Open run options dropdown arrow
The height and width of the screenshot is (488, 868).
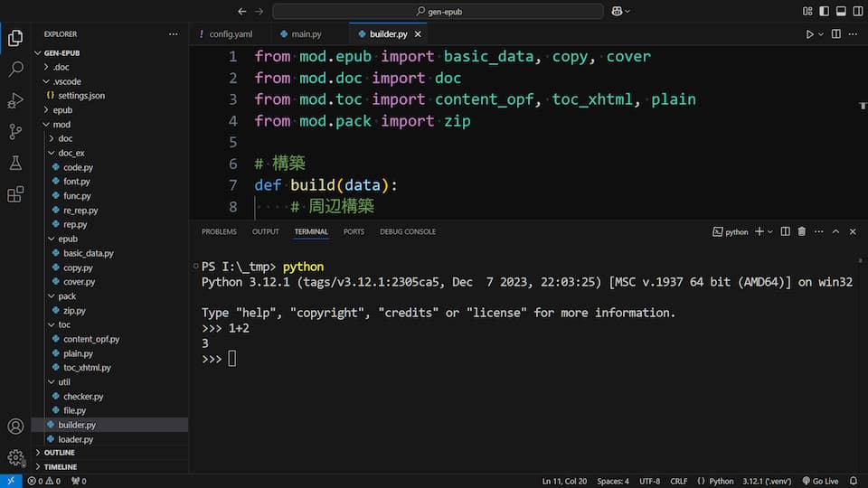click(x=821, y=34)
